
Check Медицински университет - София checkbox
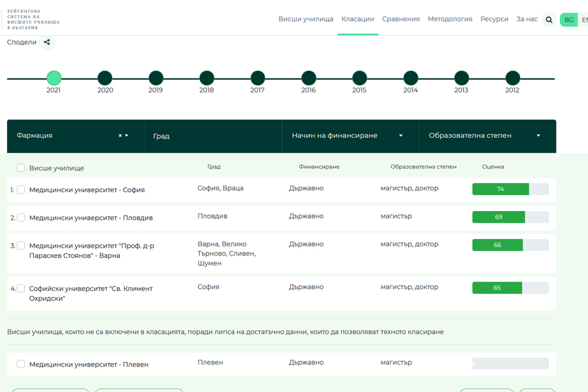pos(21,189)
